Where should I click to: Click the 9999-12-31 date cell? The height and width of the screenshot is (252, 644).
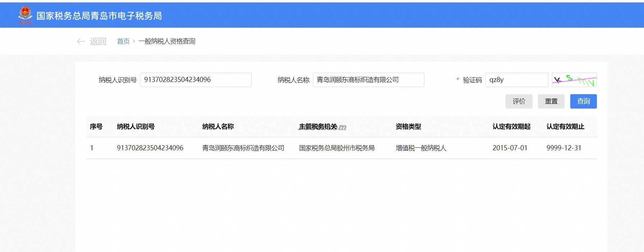pos(564,148)
